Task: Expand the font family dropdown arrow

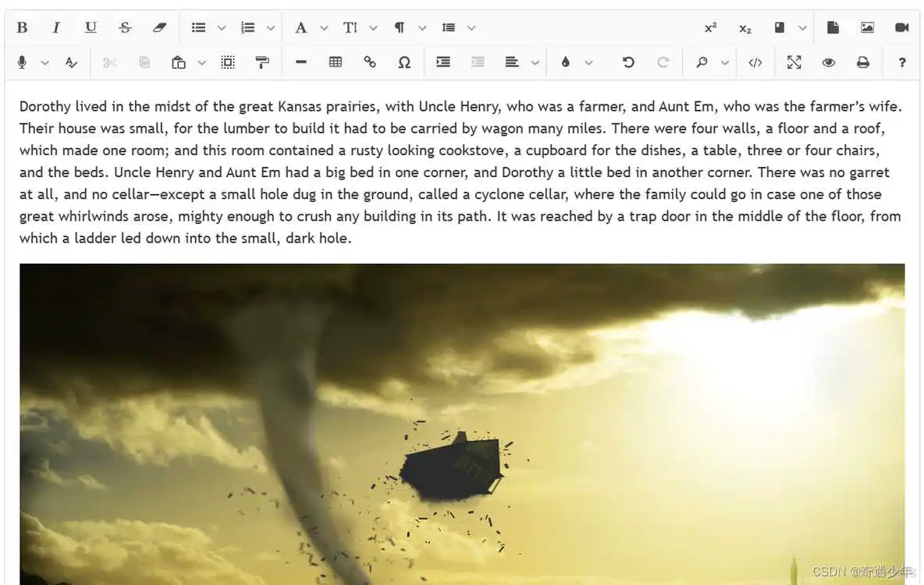Action: click(325, 28)
